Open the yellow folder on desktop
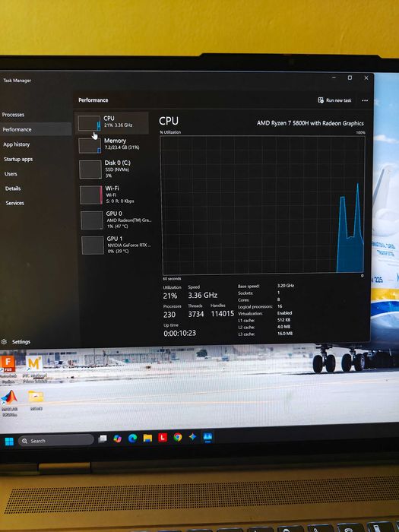The width and height of the screenshot is (399, 532). [36, 401]
